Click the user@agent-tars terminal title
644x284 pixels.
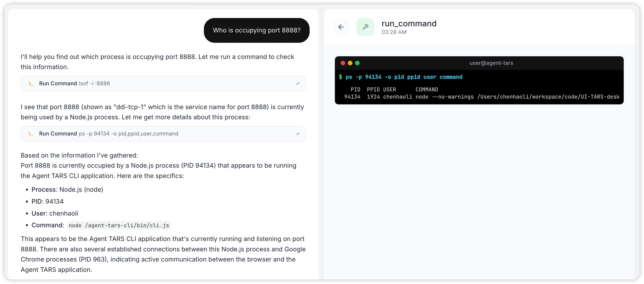click(x=491, y=63)
